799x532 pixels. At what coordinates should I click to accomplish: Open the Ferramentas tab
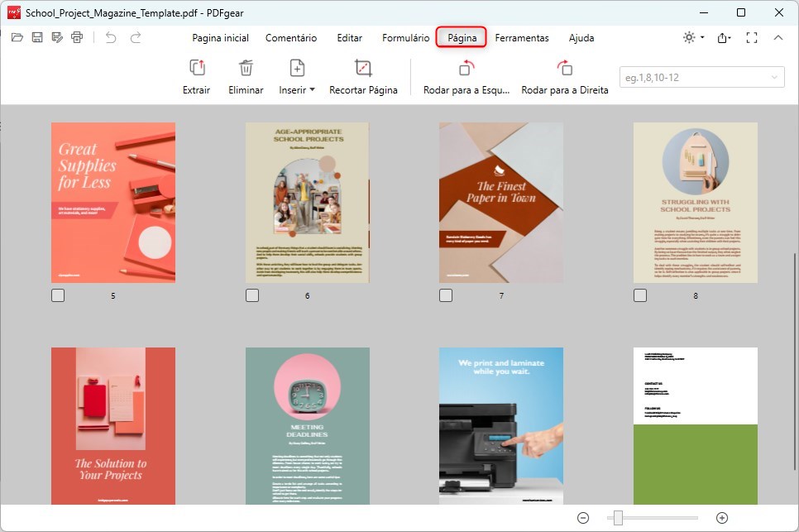click(x=521, y=38)
